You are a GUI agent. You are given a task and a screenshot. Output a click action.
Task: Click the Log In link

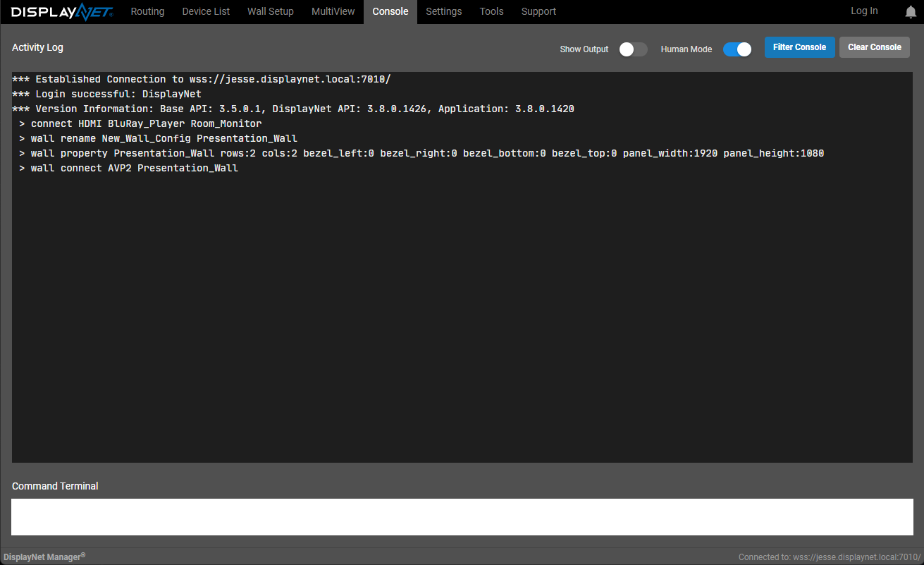tap(864, 11)
